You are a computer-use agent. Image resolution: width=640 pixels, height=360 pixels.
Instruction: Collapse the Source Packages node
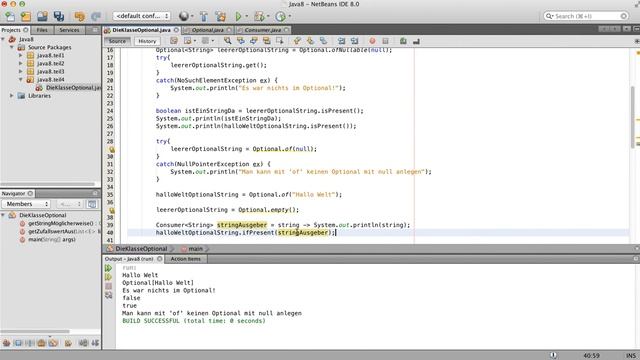coord(12,47)
